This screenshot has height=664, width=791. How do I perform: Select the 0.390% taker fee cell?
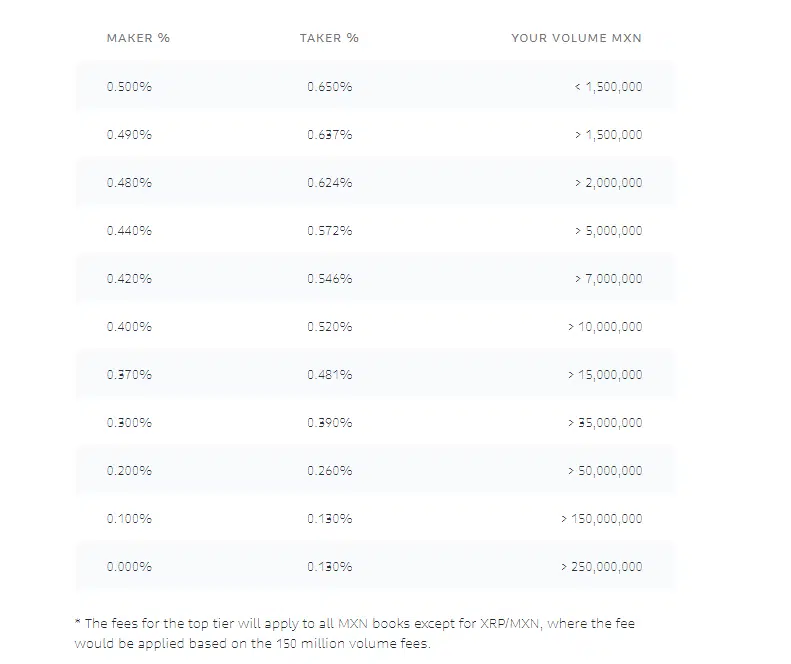[x=329, y=423]
